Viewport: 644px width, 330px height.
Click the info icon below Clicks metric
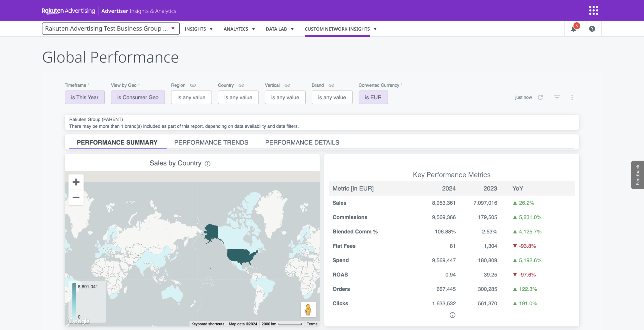pyautogui.click(x=452, y=315)
